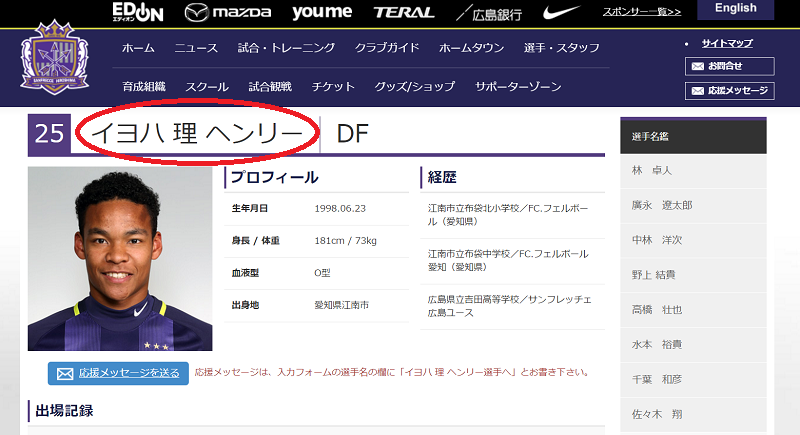This screenshot has height=435, width=800.
Task: Open 試合・トレーニング menu item
Action: pyautogui.click(x=286, y=48)
